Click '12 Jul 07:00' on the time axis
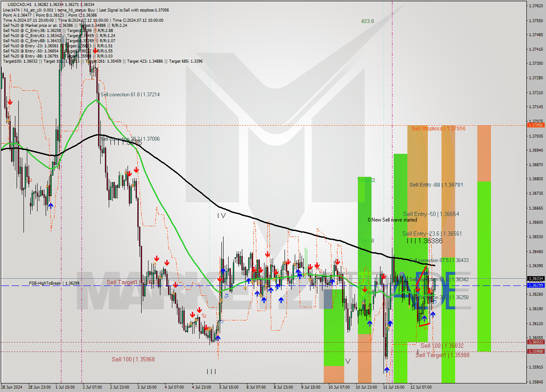The height and width of the screenshot is (392, 546). tap(421, 387)
